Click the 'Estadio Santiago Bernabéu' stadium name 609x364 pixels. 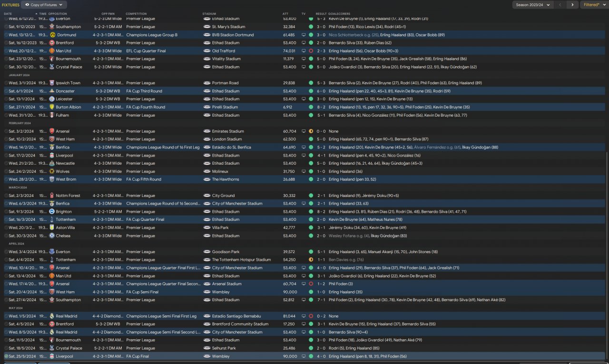pos(236,316)
